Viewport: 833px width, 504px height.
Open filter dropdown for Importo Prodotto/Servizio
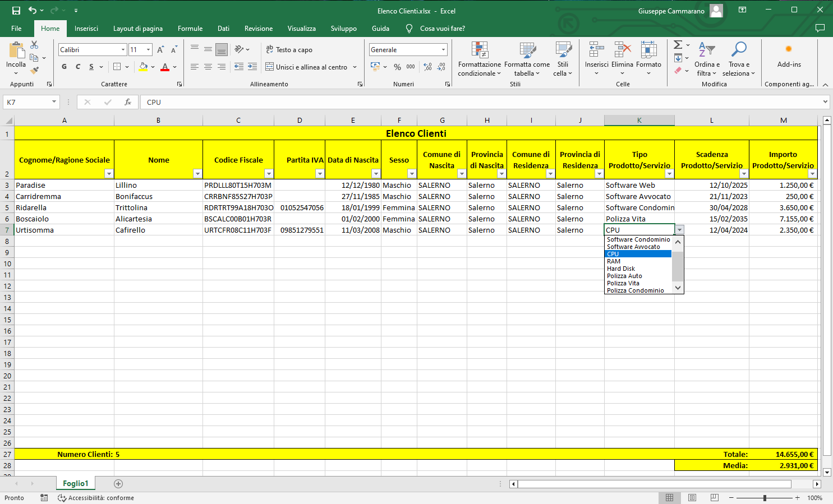point(812,174)
